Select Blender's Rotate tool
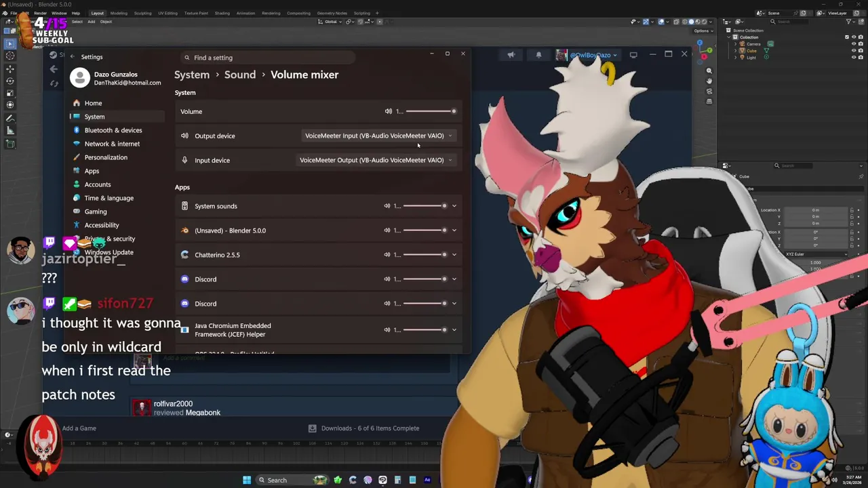 point(10,81)
